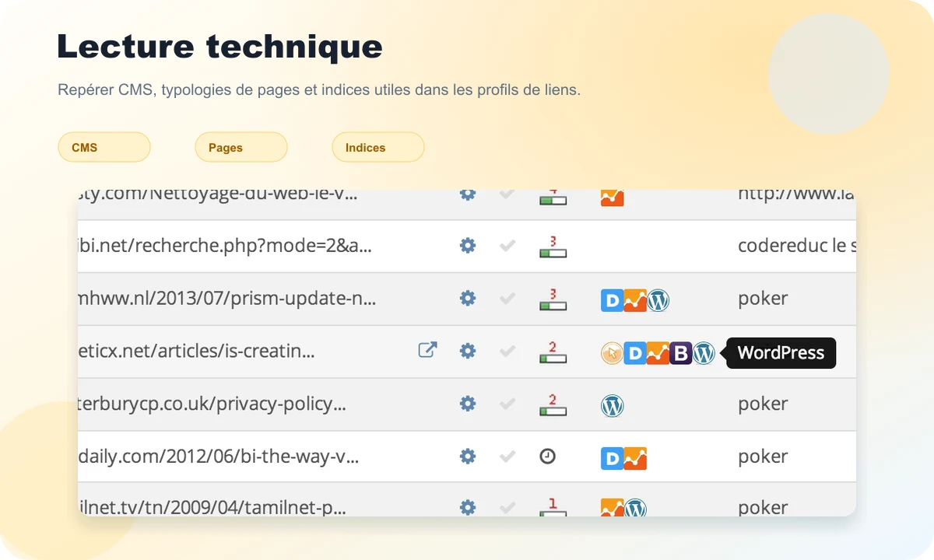Open the ilnet.tv/tn/2009/04/tamilnet link
Screen dimensions: 934x560
[212, 508]
